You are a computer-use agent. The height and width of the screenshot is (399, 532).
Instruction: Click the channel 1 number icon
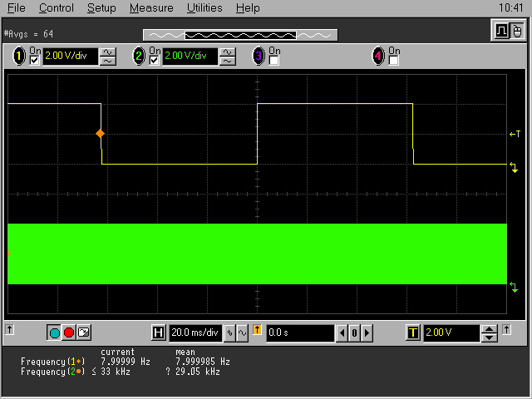(x=20, y=57)
